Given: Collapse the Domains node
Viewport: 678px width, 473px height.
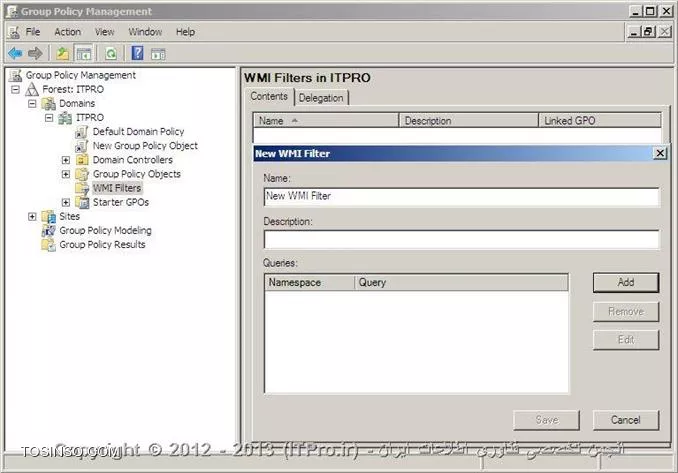Looking at the screenshot, I should point(32,104).
